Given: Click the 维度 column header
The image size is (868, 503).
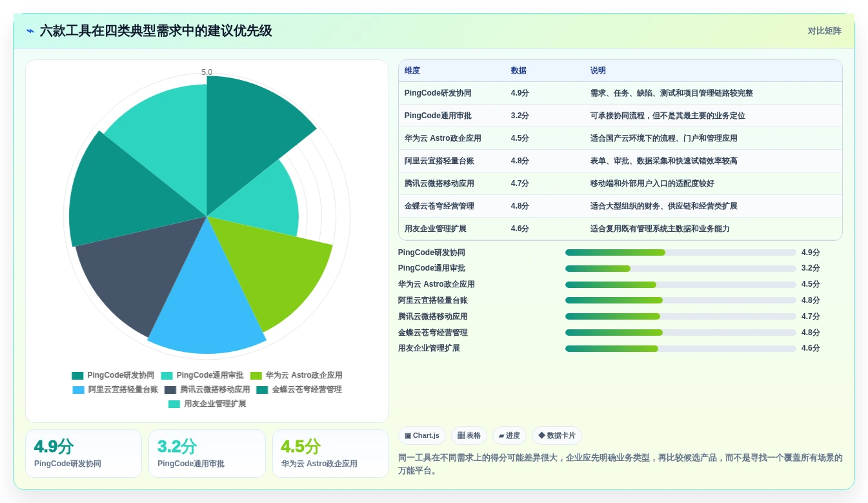Looking at the screenshot, I should coord(412,71).
